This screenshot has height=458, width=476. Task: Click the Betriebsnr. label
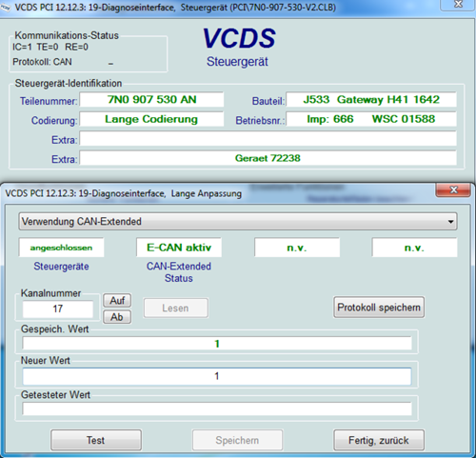click(x=260, y=121)
